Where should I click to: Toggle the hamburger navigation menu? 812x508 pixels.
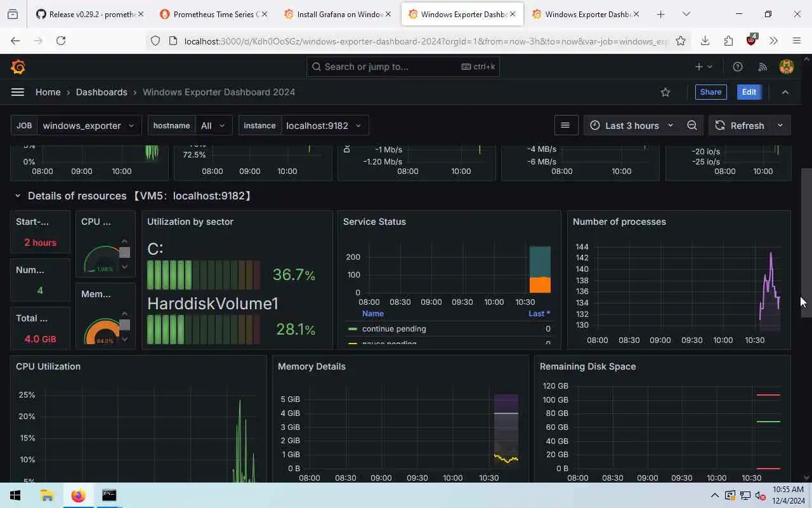(18, 92)
